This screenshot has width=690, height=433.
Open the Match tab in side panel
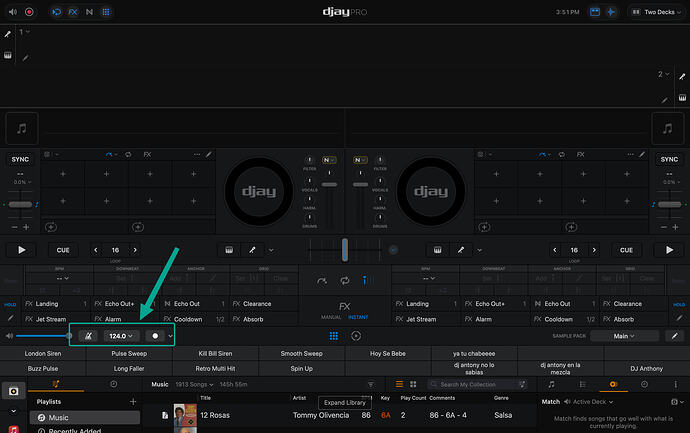coord(613,384)
